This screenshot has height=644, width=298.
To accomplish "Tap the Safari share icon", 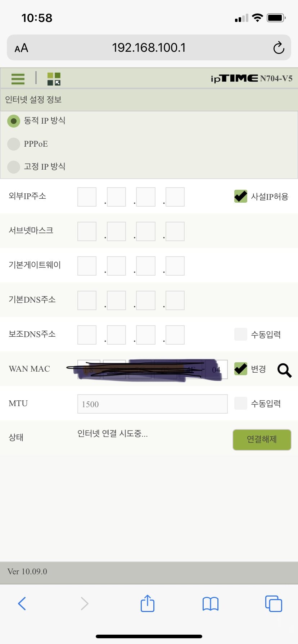I will pyautogui.click(x=148, y=603).
